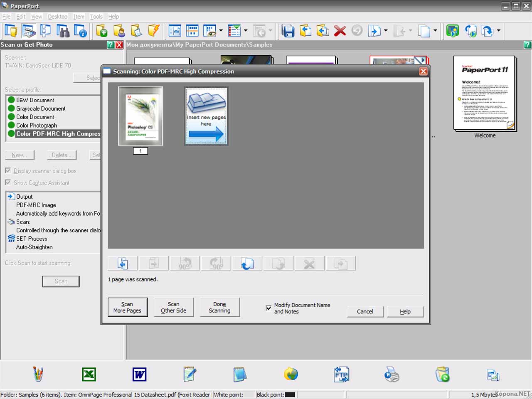Open the File menu
532x399 pixels.
click(7, 17)
